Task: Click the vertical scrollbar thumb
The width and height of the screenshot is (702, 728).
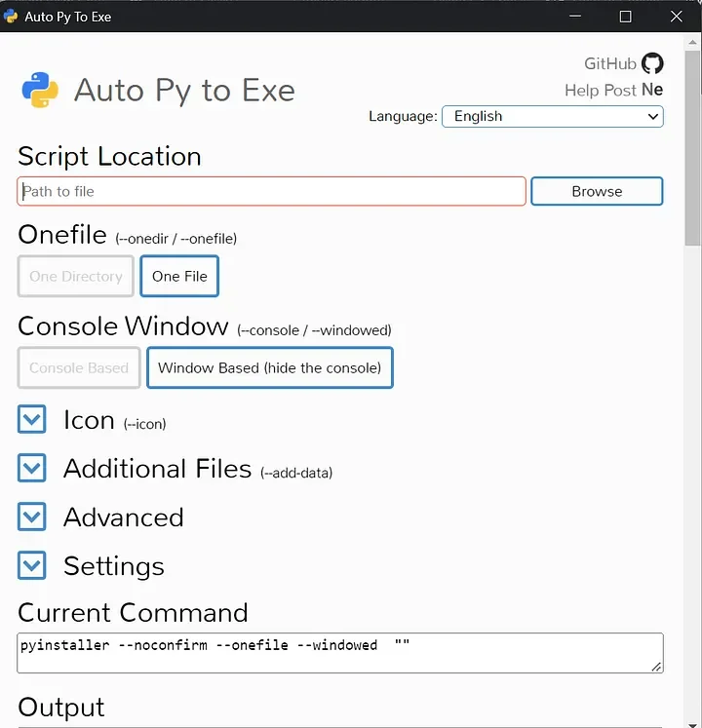Action: (692, 148)
